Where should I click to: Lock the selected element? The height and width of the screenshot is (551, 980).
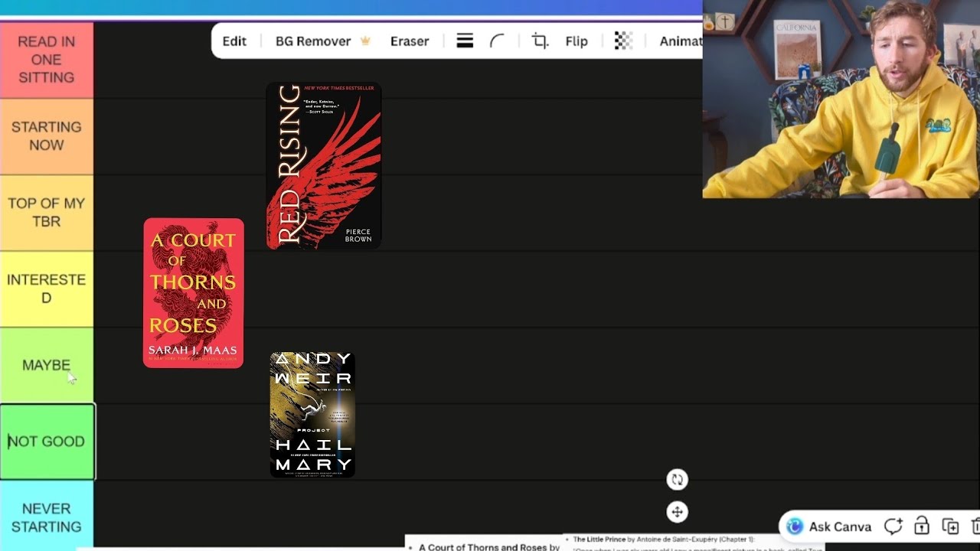click(922, 527)
